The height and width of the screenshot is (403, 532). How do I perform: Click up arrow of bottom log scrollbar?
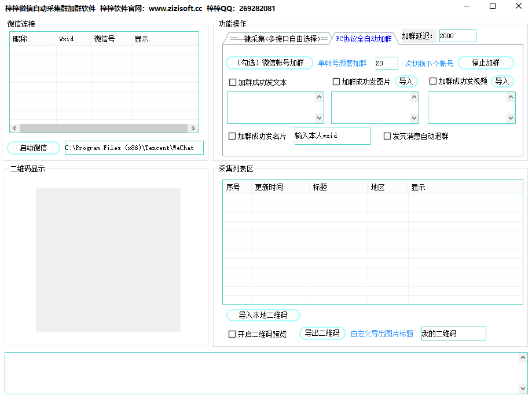(523, 357)
